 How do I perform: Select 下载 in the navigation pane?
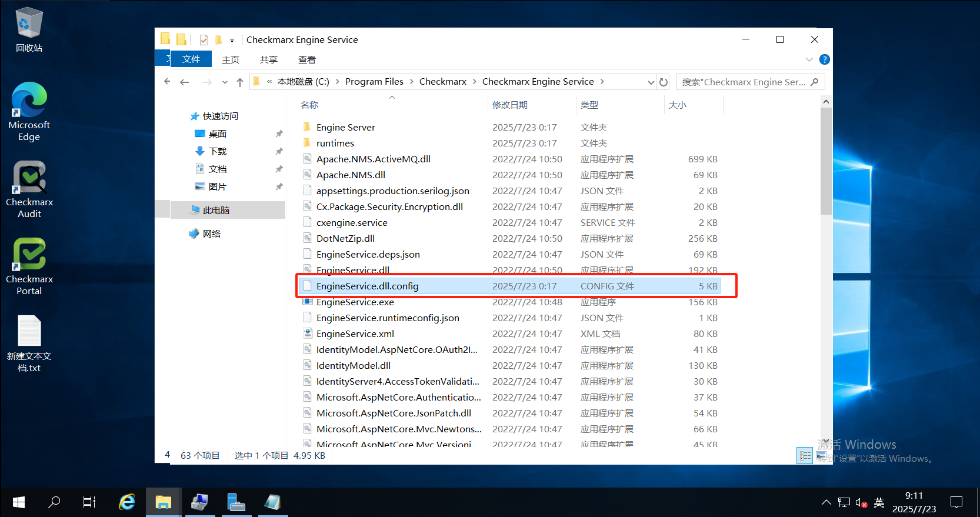pyautogui.click(x=217, y=152)
